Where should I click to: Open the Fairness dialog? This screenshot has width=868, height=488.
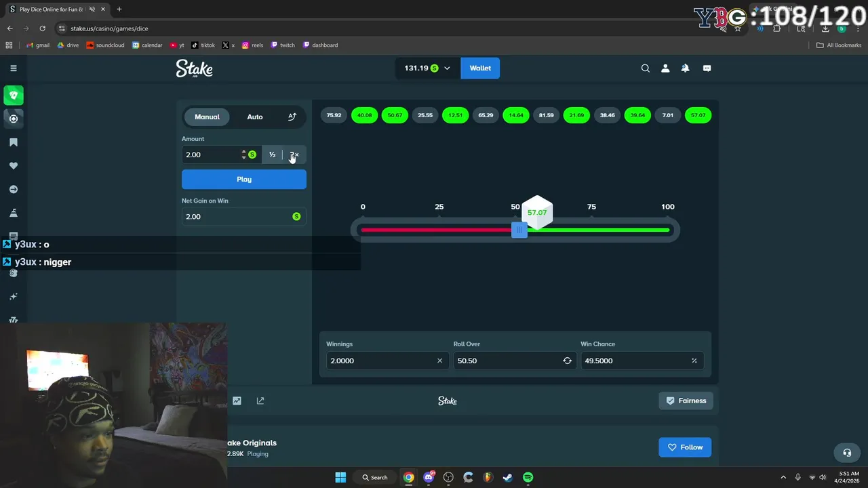pyautogui.click(x=686, y=401)
